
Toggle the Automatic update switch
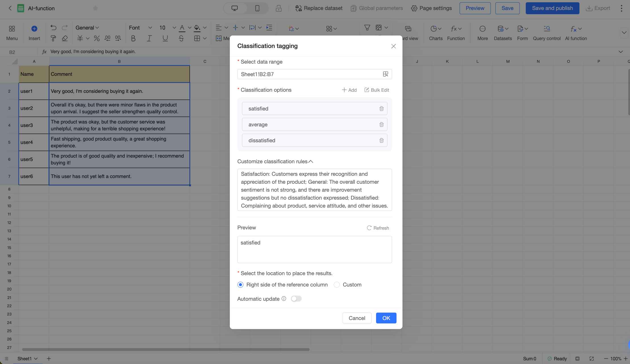click(296, 299)
